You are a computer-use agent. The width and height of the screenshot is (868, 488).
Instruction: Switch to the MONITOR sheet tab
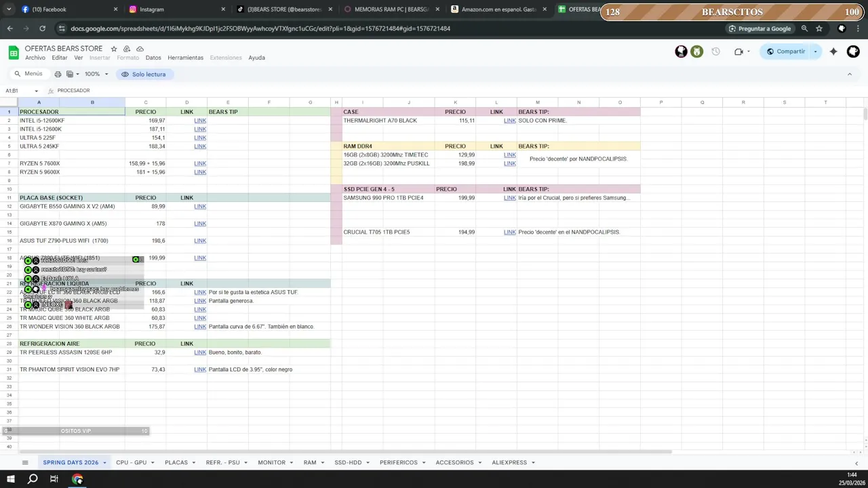coord(271,462)
